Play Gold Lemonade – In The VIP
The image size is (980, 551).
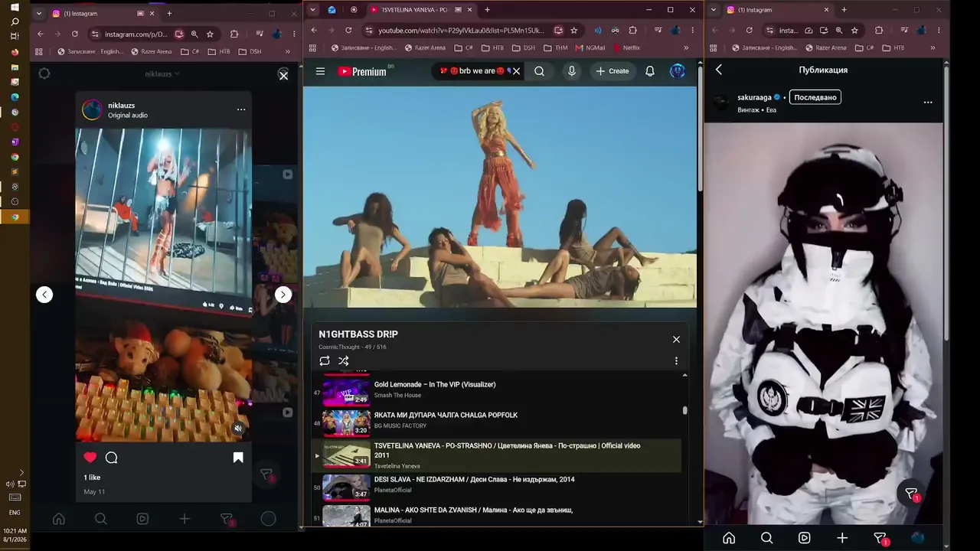point(497,393)
